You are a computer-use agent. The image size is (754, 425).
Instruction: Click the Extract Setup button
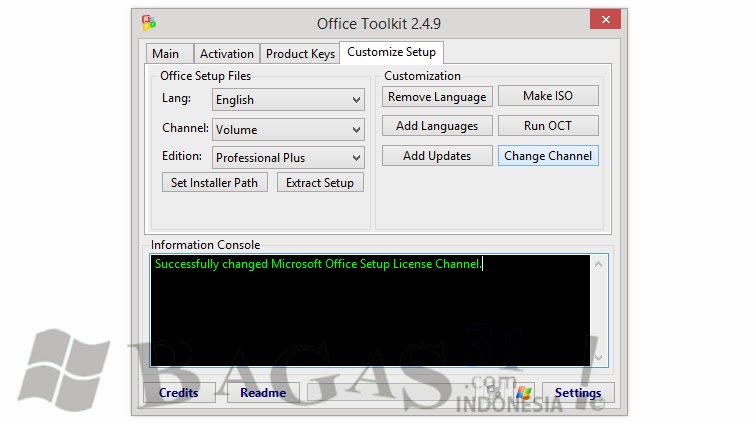[x=320, y=183]
